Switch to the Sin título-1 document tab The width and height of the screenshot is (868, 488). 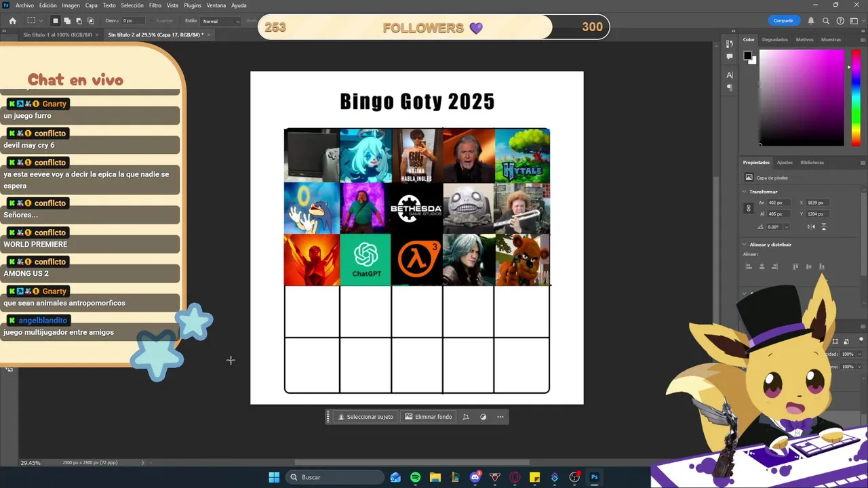click(58, 35)
